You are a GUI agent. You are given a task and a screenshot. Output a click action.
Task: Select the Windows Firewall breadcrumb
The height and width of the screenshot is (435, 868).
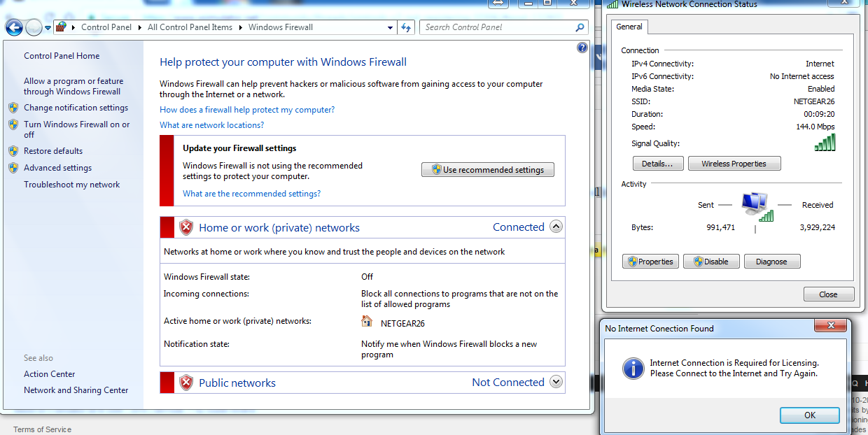pos(281,27)
